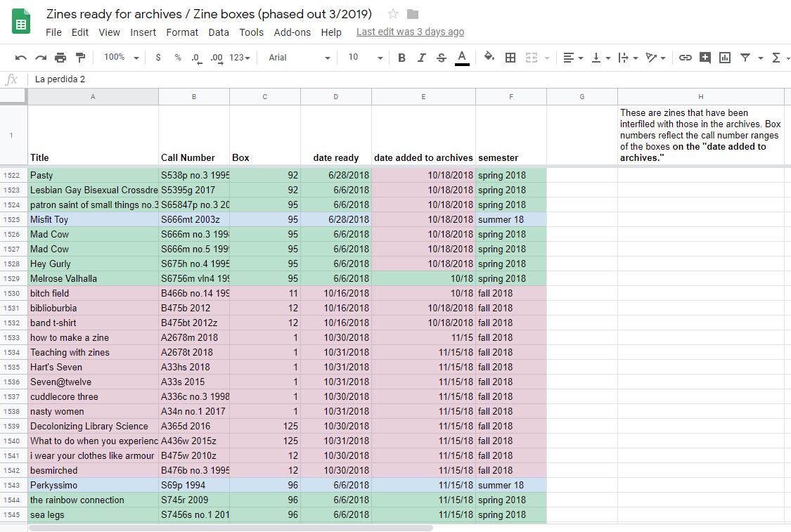Image resolution: width=791 pixels, height=532 pixels.
Task: Open text wrapping dropdown
Action: [628, 58]
